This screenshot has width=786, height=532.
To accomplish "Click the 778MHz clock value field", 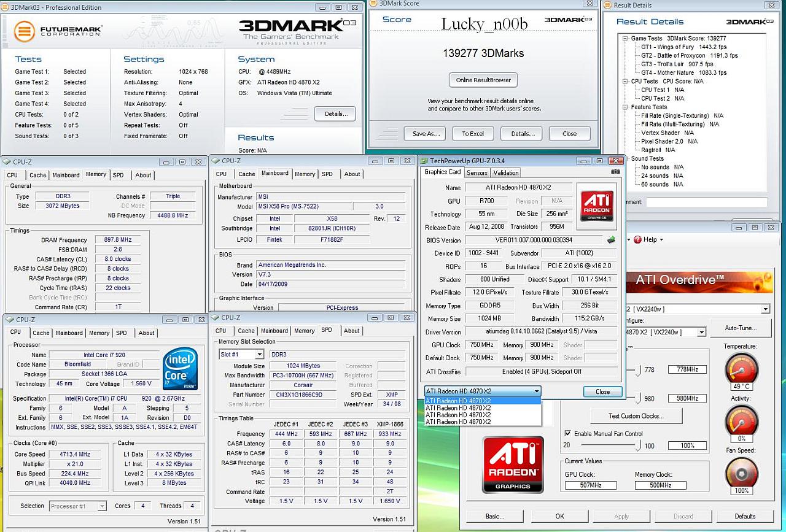I will (x=687, y=369).
